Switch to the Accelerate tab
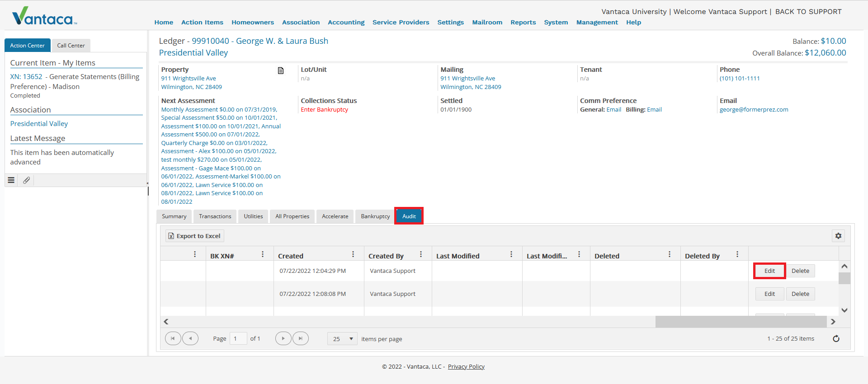 (x=335, y=216)
